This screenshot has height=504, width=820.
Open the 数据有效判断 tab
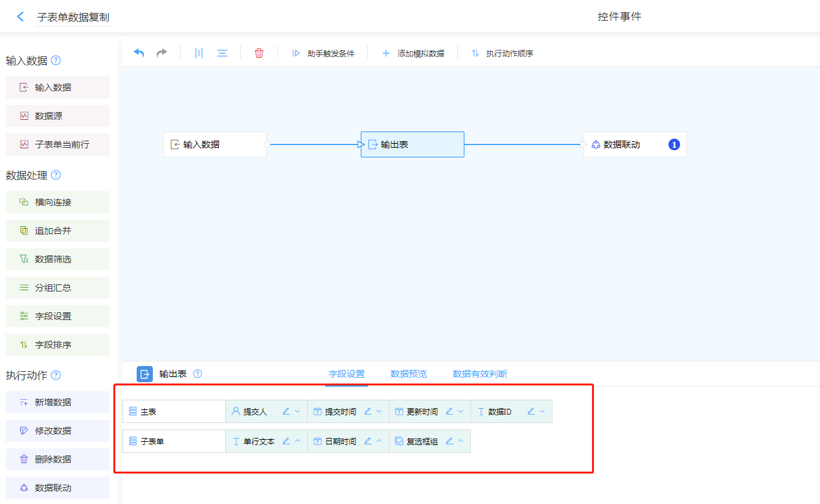pyautogui.click(x=480, y=374)
